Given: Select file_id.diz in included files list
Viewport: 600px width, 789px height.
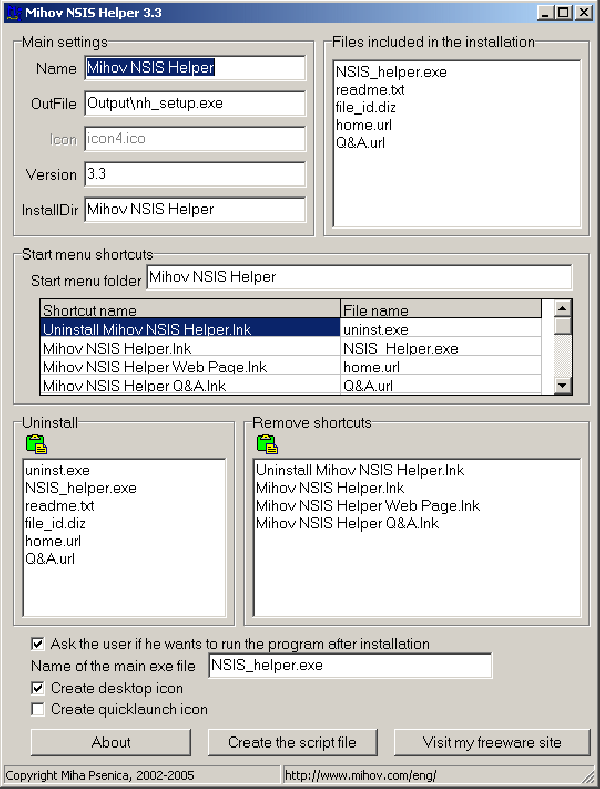Looking at the screenshot, I should [x=365, y=107].
